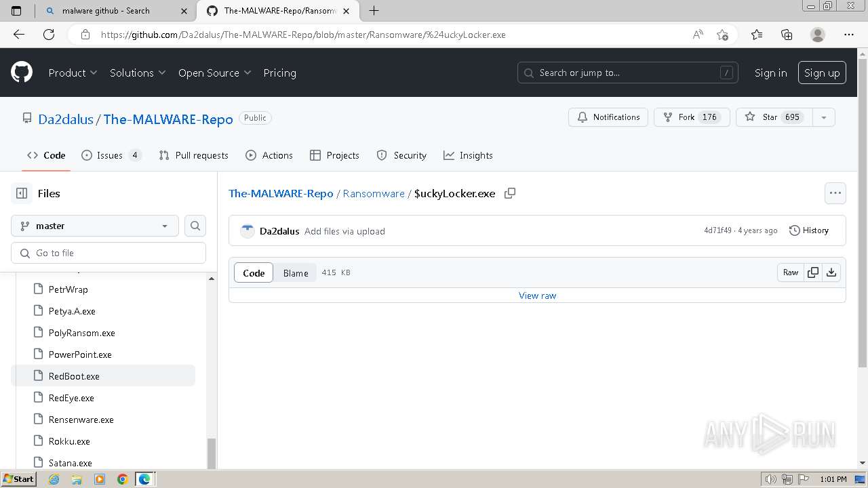Launch Chrome from the taskbar
This screenshot has width=868, height=488.
click(122, 479)
